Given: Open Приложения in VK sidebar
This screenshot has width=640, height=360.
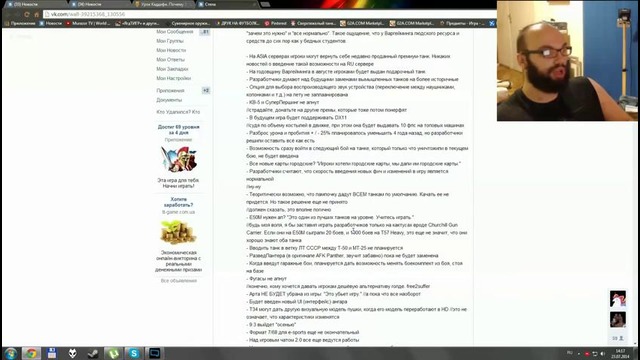Looking at the screenshot, I should [170, 91].
